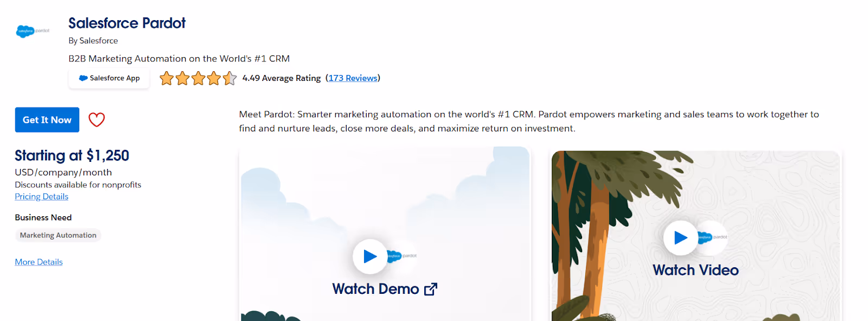
Task: Open the Watch Video thumbnail with trees
Action: pyautogui.click(x=696, y=236)
